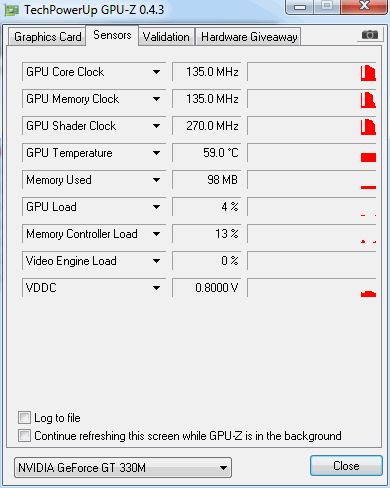The image size is (390, 488).
Task: Toggle Continue refreshing in background checkbox
Action: tap(24, 436)
